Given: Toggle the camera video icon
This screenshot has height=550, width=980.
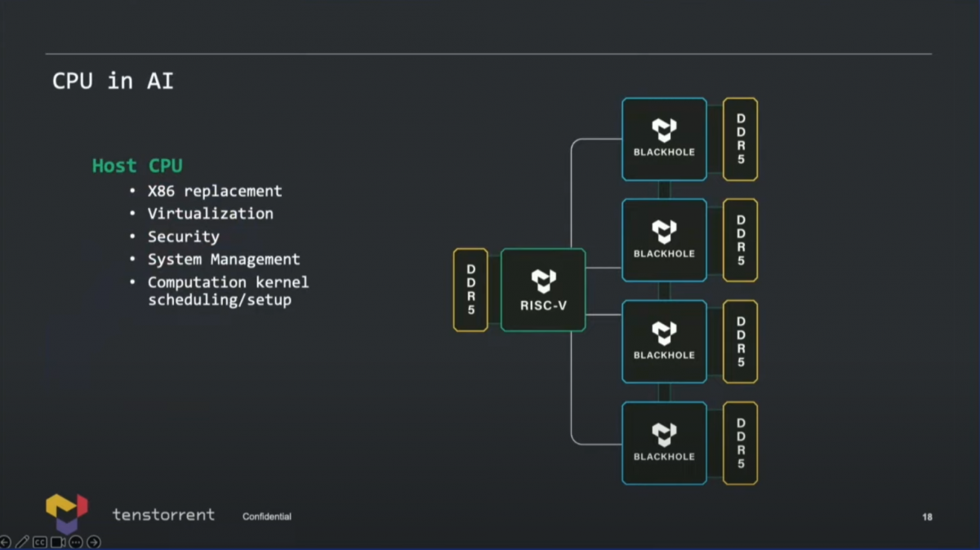Looking at the screenshot, I should click(x=58, y=542).
